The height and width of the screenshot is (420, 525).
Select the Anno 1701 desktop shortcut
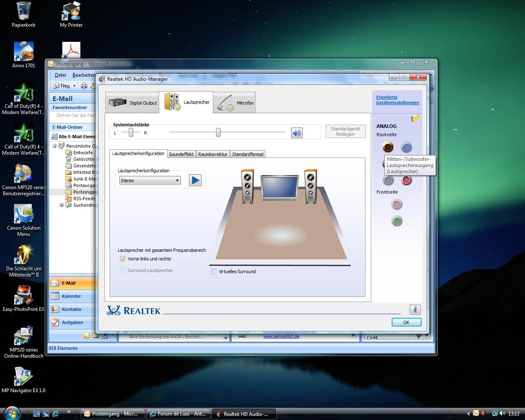point(23,55)
